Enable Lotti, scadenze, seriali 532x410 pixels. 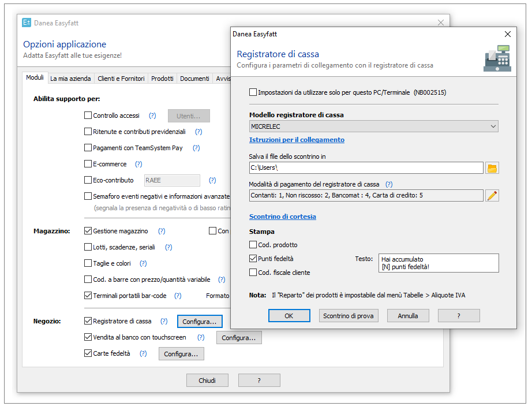pos(88,247)
